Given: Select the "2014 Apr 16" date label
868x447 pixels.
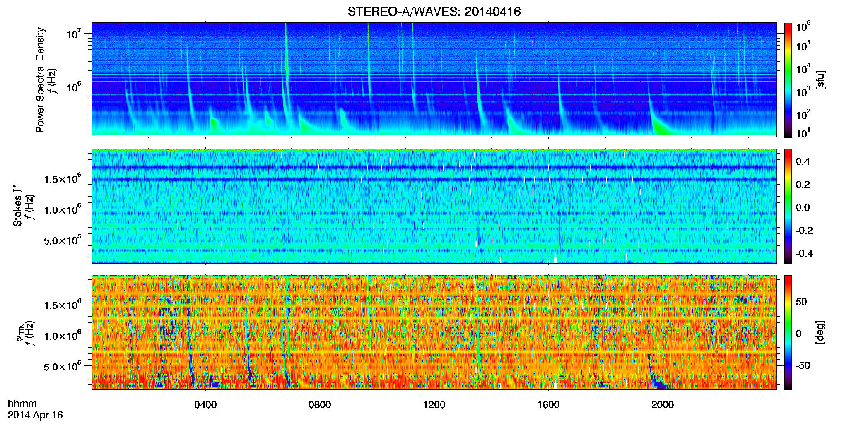Looking at the screenshot, I should coord(35,415).
